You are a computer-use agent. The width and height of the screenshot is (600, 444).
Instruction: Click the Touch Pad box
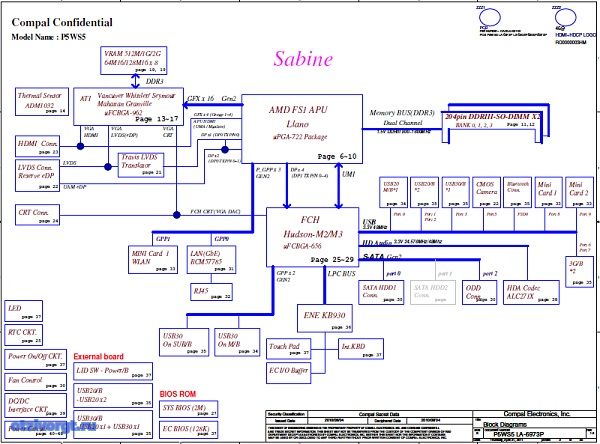pyautogui.click(x=288, y=349)
